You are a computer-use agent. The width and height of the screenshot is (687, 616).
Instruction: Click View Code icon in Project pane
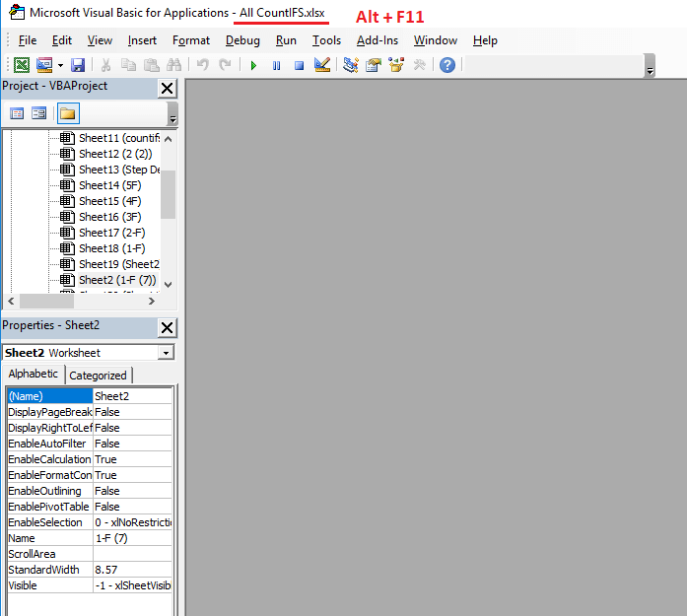17,113
